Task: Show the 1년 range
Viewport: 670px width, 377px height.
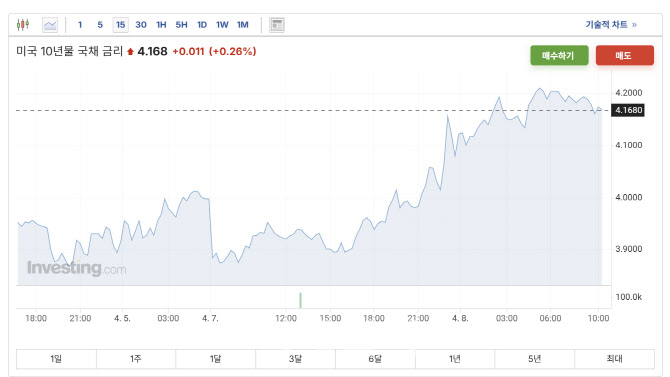Action: click(x=455, y=359)
